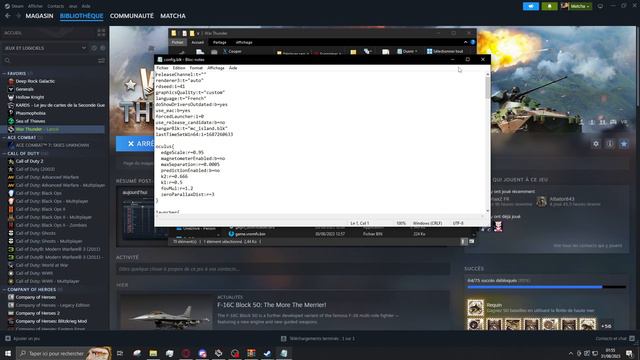This screenshot has height=360, width=640.
Task: Select Phasmophobia in library
Action: click(x=31, y=113)
